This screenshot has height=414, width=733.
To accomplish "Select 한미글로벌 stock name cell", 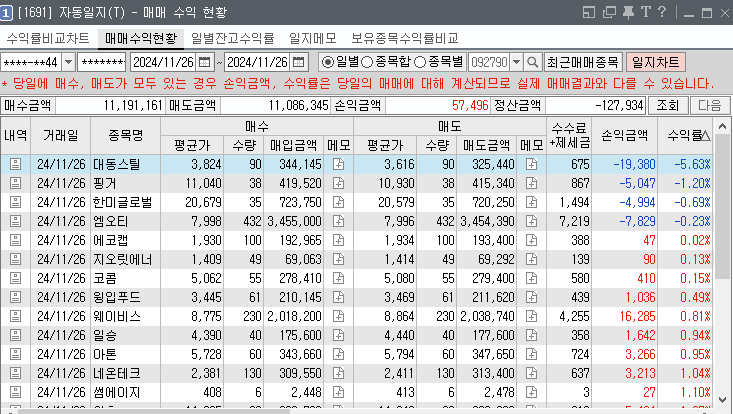I will point(125,202).
